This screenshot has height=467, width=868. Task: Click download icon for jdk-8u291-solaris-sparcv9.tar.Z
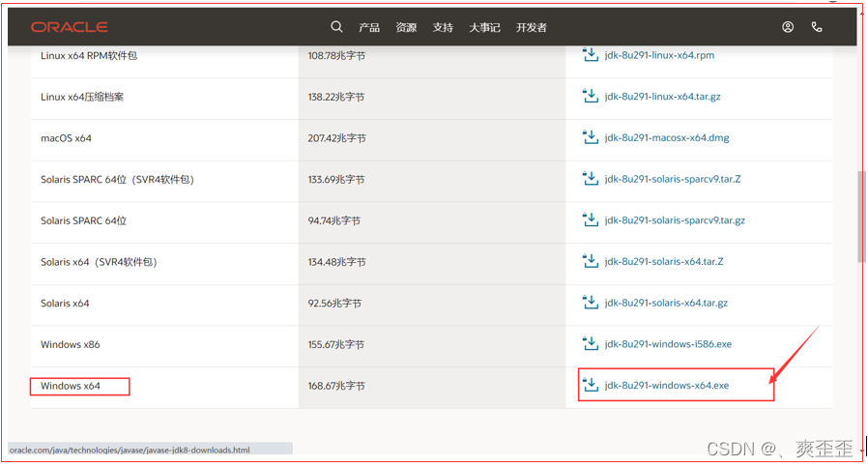[591, 178]
